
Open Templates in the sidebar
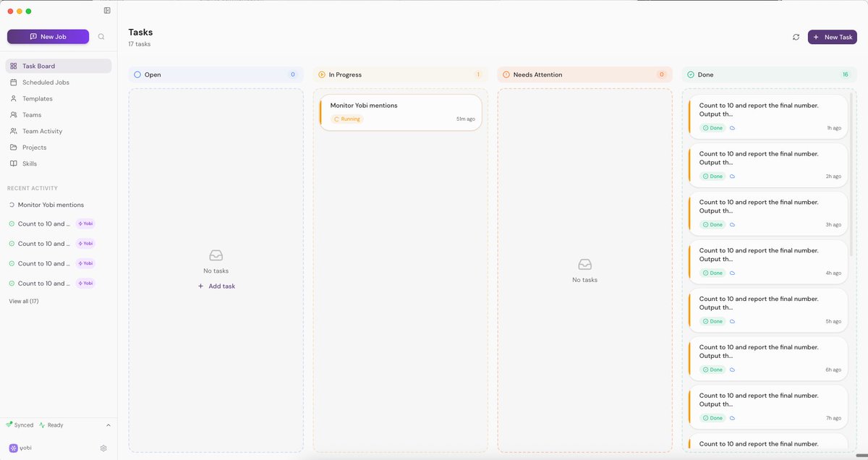(59, 98)
